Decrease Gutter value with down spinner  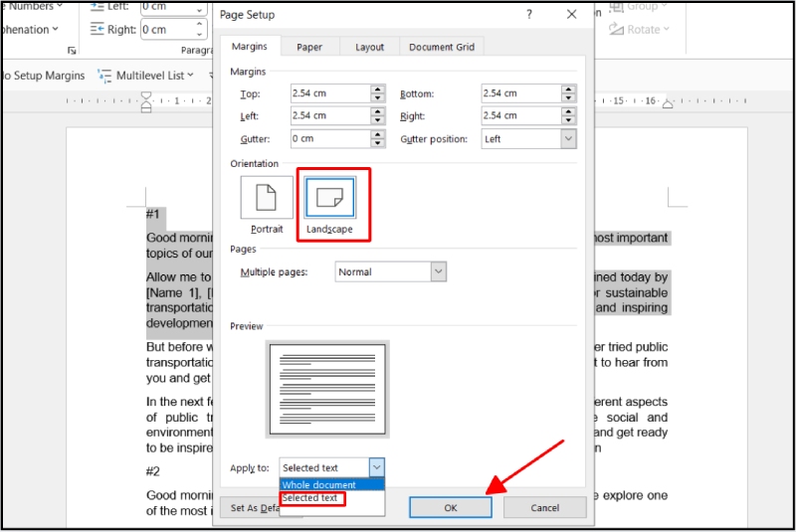coord(378,143)
